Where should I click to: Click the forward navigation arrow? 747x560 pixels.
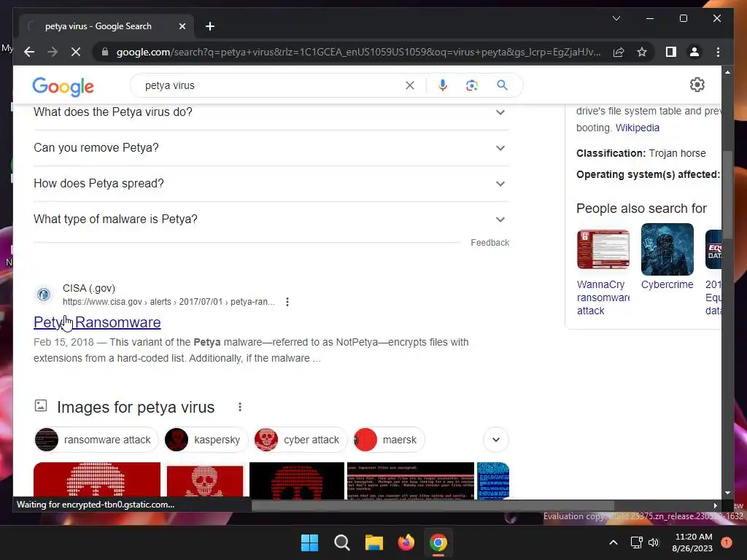(53, 52)
